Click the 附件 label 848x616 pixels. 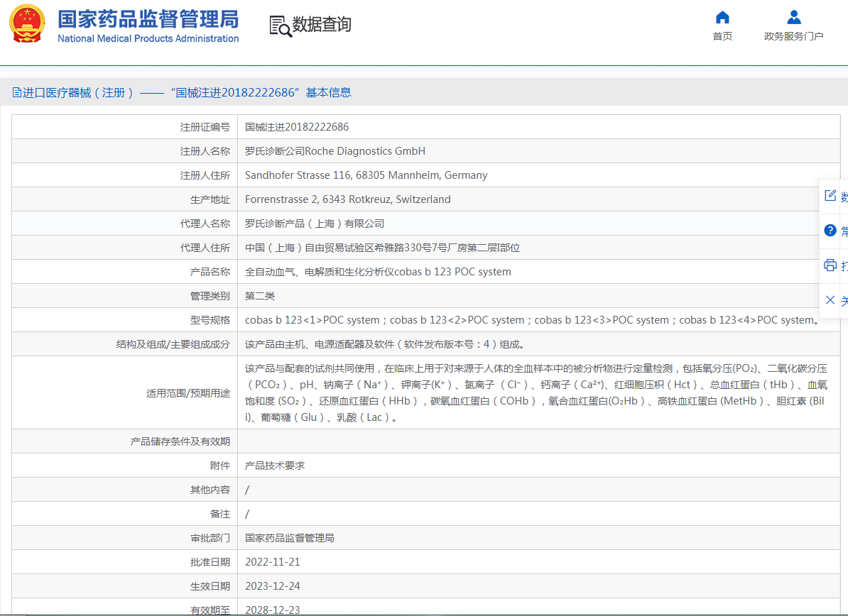(x=220, y=466)
